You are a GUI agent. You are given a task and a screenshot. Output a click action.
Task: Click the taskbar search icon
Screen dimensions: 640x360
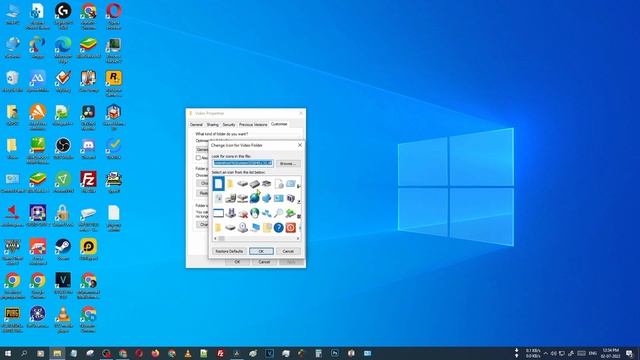24,353
